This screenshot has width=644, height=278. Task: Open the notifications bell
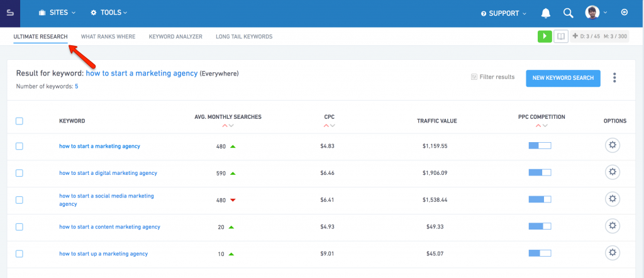(546, 13)
